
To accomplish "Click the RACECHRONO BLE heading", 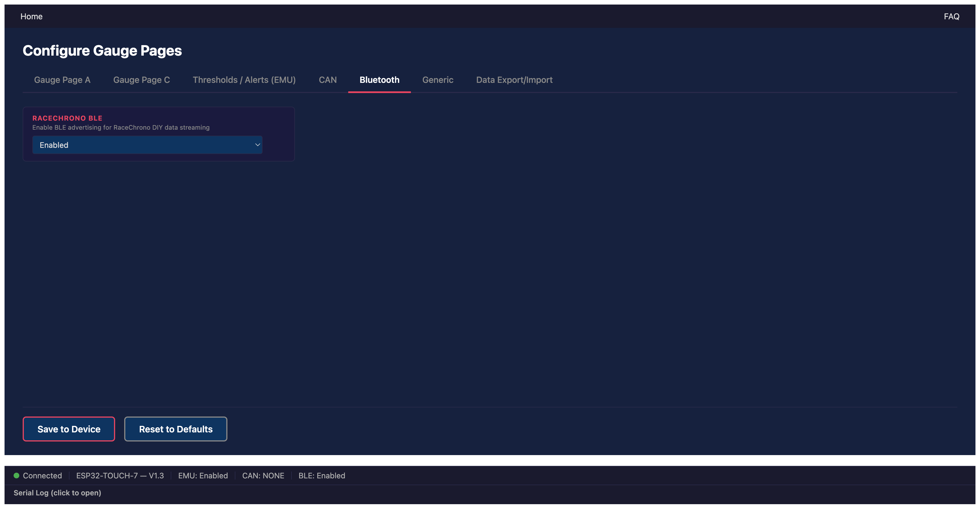I will [x=67, y=118].
